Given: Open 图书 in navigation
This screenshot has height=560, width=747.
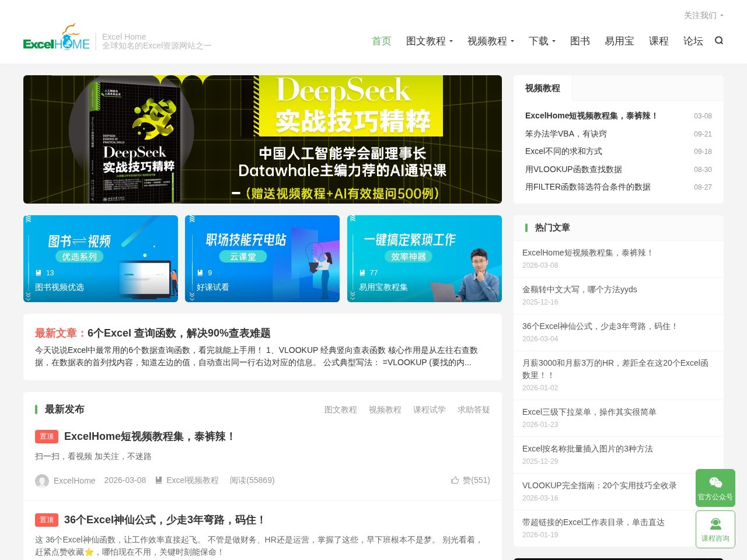Looking at the screenshot, I should (x=580, y=41).
